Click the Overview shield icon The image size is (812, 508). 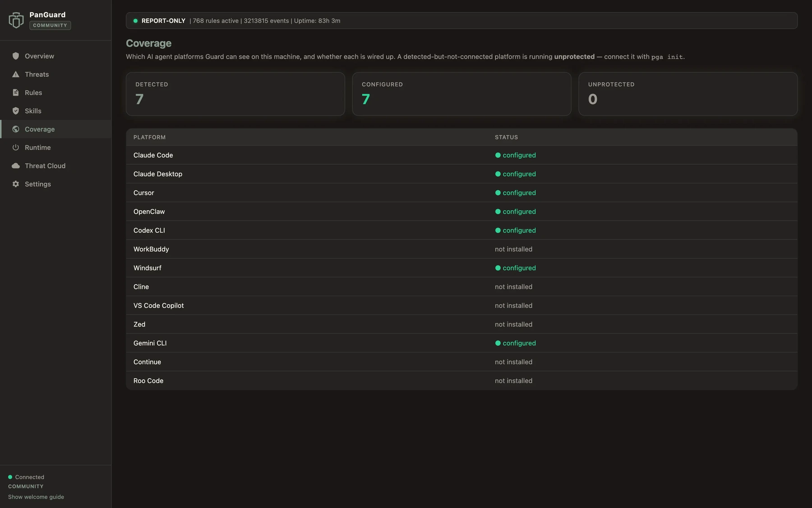click(16, 56)
